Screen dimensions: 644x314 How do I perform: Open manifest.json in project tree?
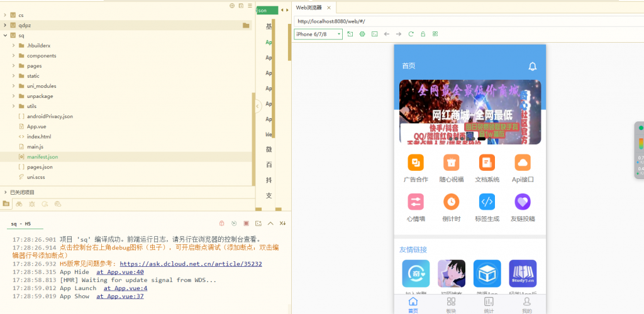(x=42, y=157)
